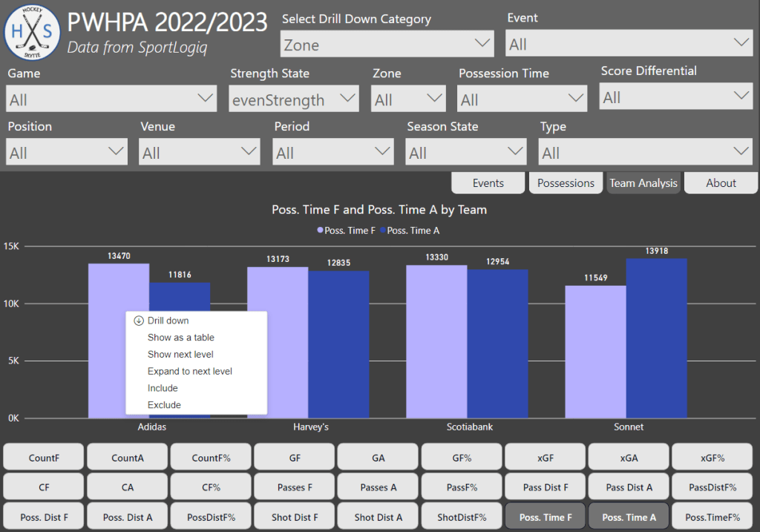This screenshot has height=532, width=760.
Task: Open the About tab
Action: pyautogui.click(x=721, y=183)
